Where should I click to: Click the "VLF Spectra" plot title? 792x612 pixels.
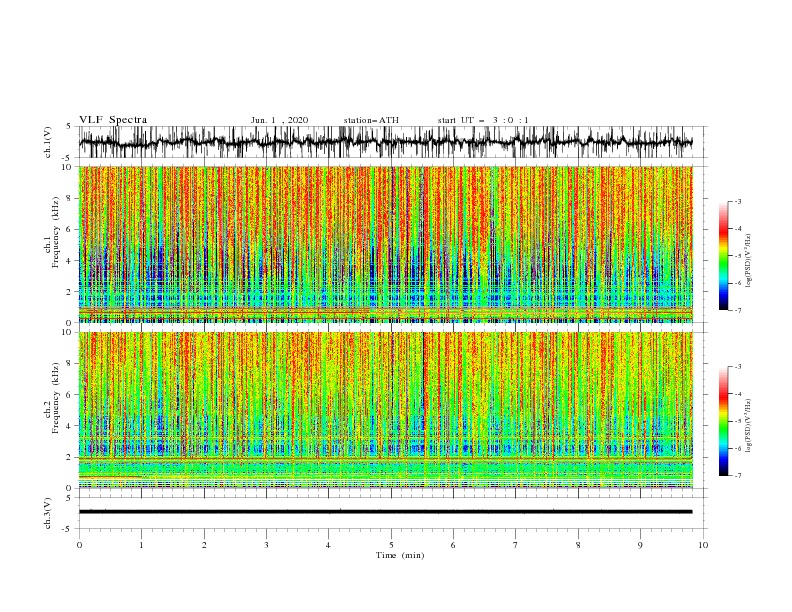(x=113, y=120)
